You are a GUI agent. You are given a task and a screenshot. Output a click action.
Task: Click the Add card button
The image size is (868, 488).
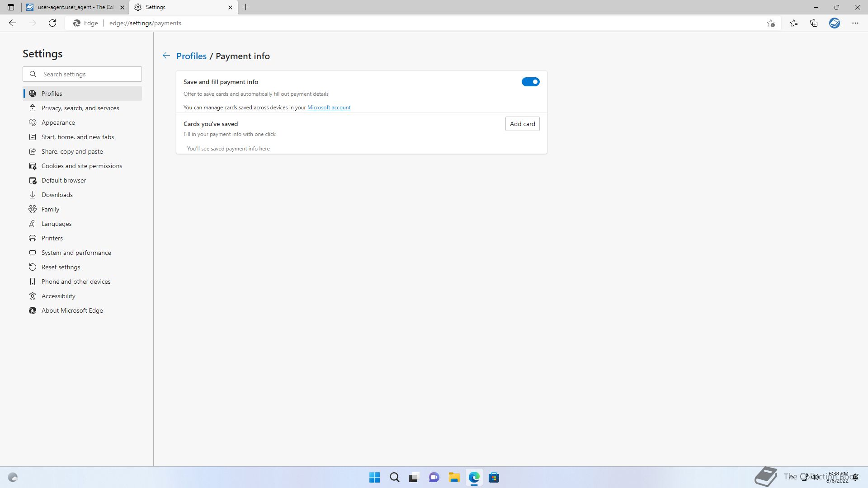click(522, 124)
